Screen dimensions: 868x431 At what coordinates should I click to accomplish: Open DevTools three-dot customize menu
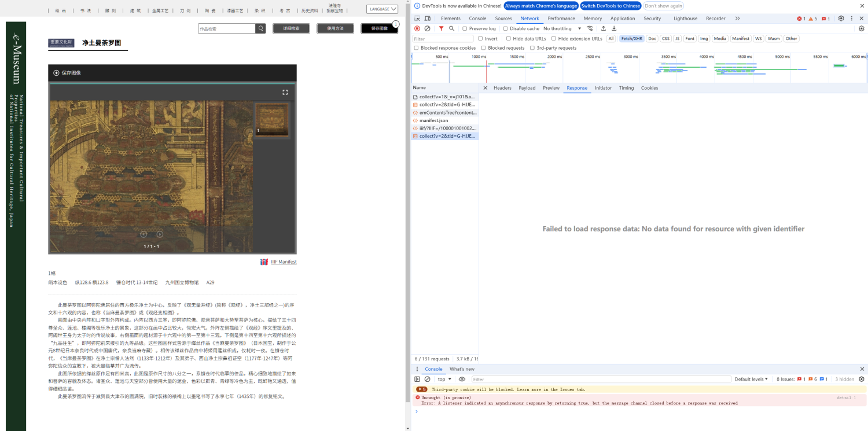851,19
